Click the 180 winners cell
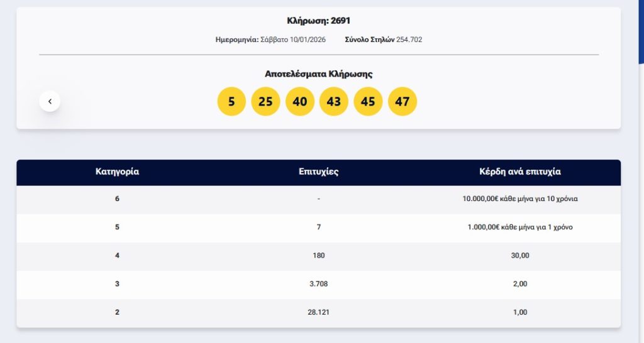The width and height of the screenshot is (644, 343). click(319, 255)
